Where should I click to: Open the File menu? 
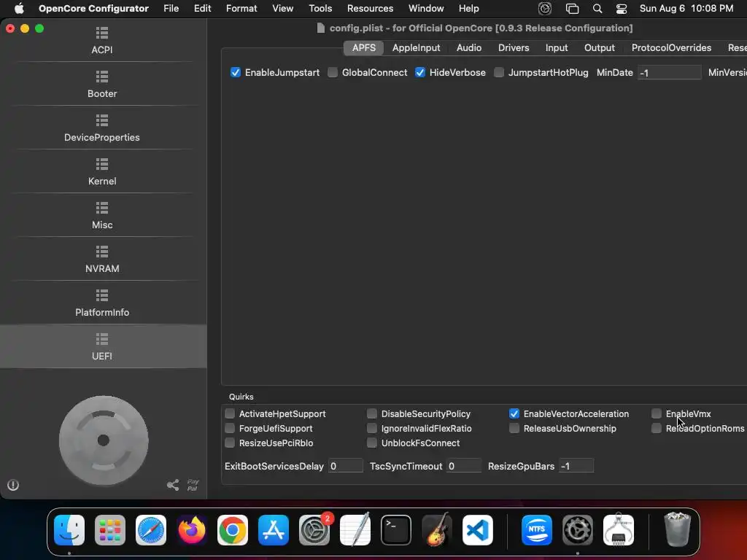(x=171, y=9)
